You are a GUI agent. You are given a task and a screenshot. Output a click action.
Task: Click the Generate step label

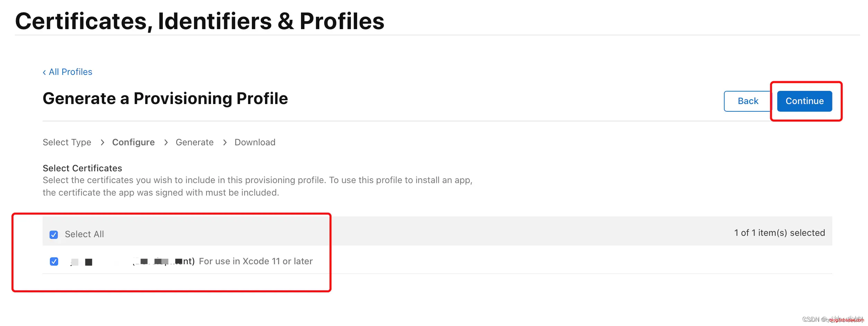[194, 143]
